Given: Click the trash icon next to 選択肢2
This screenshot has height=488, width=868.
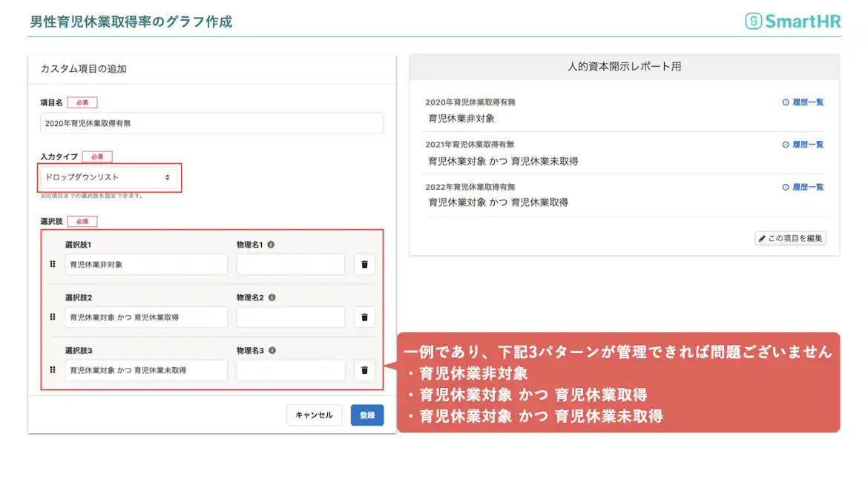Looking at the screenshot, I should 364,317.
